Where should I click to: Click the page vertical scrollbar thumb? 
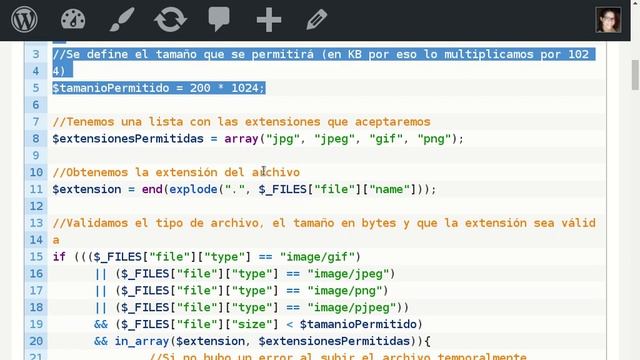(x=635, y=75)
